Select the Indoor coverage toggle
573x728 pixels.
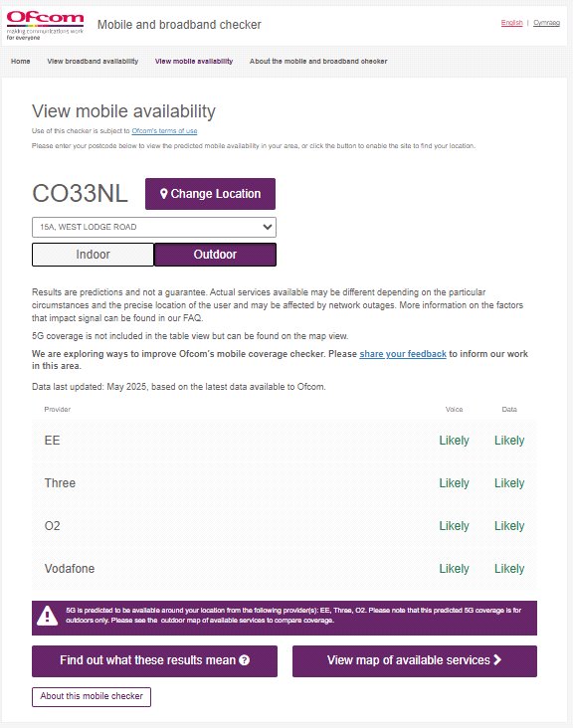[x=93, y=255]
